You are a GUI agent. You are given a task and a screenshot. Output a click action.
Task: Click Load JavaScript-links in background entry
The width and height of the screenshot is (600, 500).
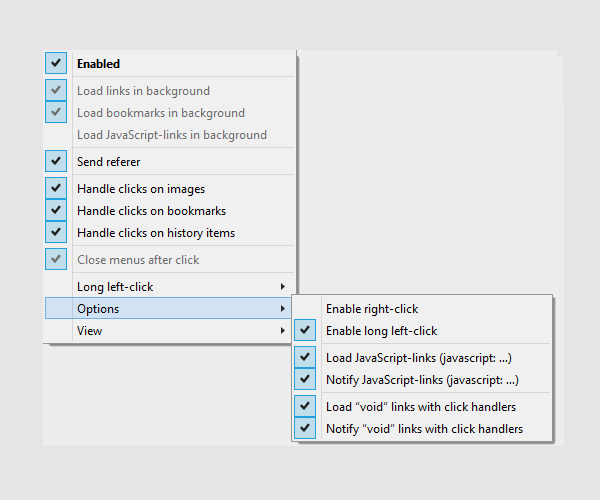[169, 135]
